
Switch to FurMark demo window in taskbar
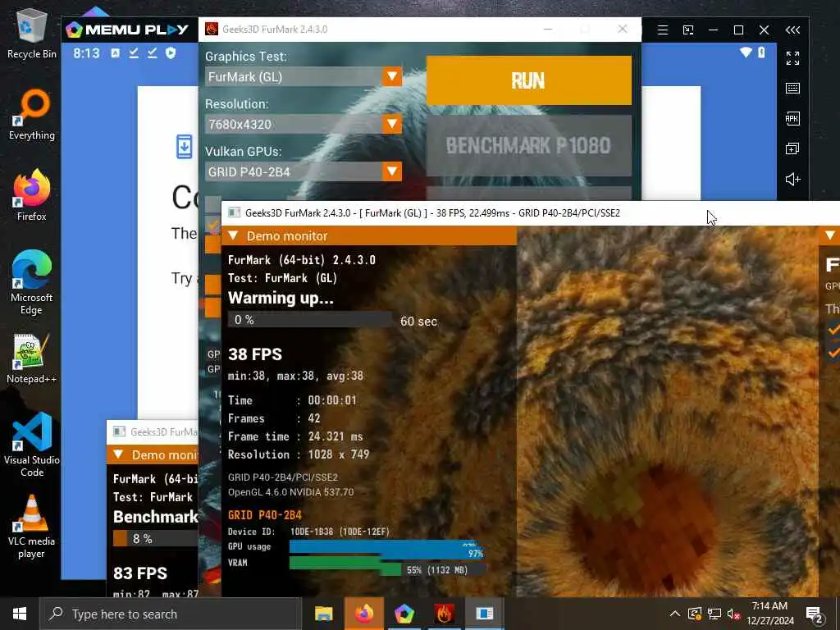[484, 614]
